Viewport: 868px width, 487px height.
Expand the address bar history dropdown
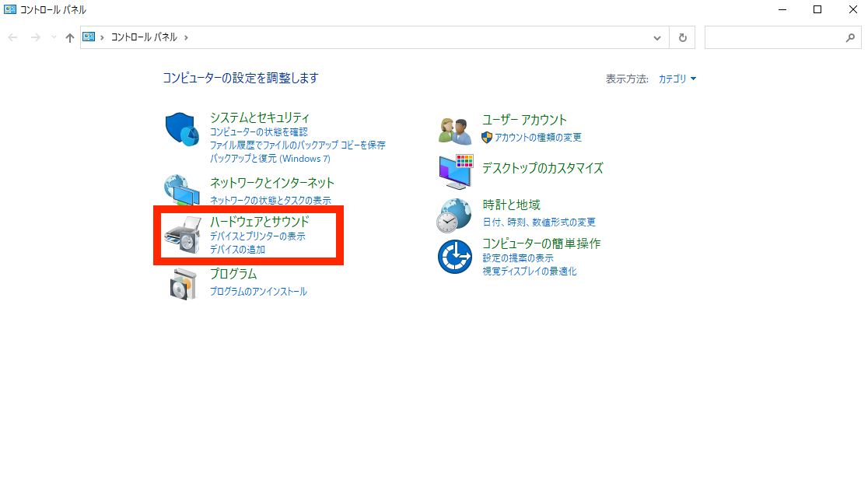click(657, 37)
